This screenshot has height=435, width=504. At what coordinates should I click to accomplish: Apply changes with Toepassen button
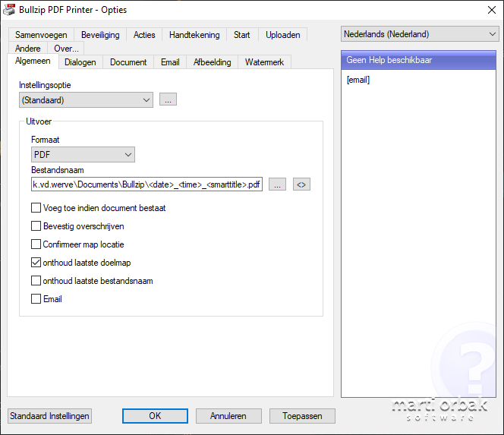click(x=302, y=416)
